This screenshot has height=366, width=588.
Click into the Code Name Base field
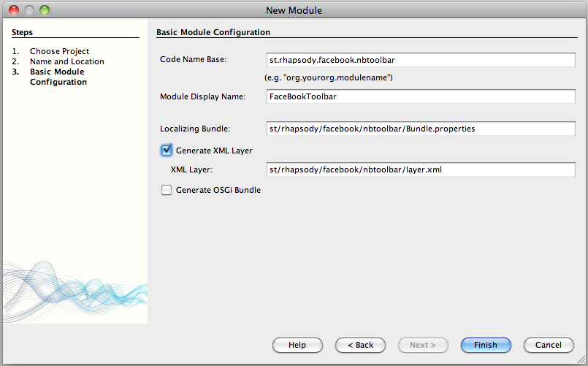click(x=422, y=59)
